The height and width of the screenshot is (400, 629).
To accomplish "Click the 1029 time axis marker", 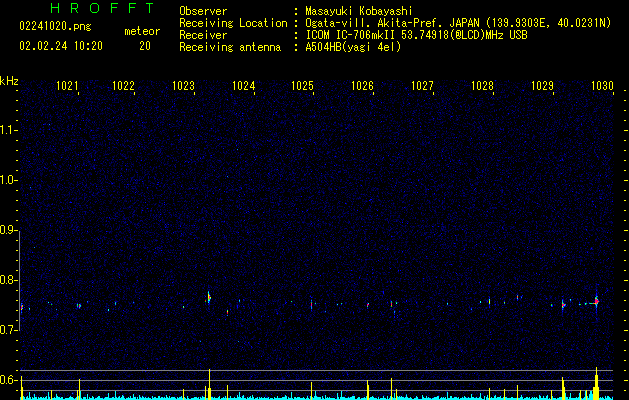I will pyautogui.click(x=542, y=86).
